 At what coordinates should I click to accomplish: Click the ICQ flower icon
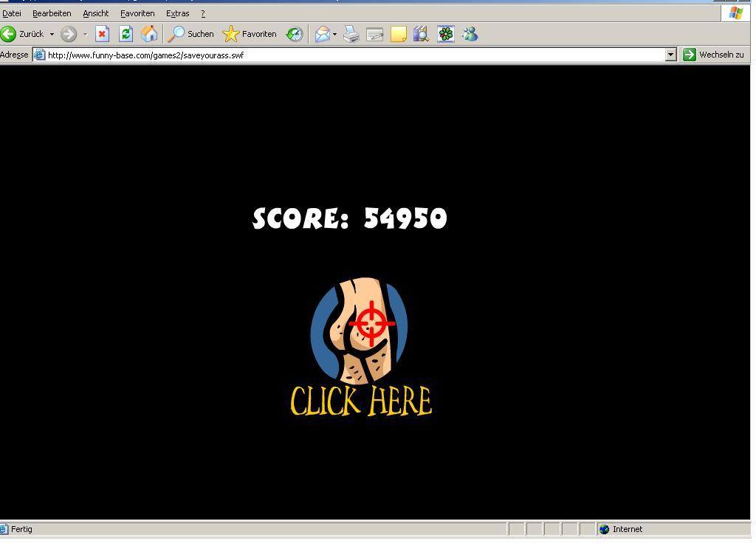point(446,34)
